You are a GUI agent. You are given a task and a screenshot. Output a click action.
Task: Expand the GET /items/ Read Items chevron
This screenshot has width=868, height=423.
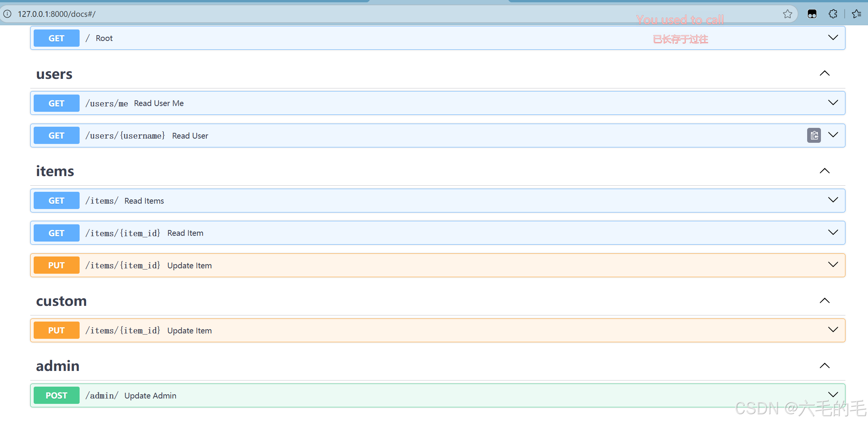pyautogui.click(x=833, y=200)
